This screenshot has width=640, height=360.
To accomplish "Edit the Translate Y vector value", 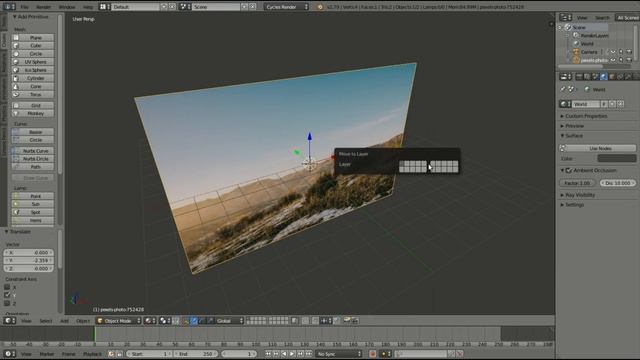I will tap(29, 260).
